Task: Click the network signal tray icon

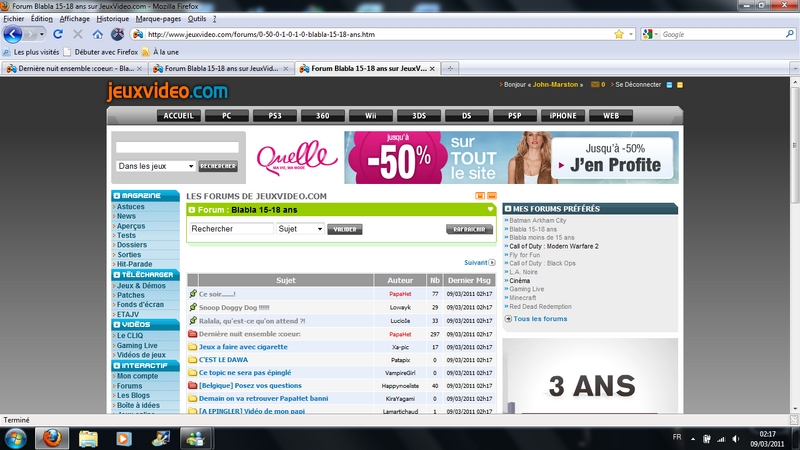Action: pyautogui.click(x=721, y=439)
